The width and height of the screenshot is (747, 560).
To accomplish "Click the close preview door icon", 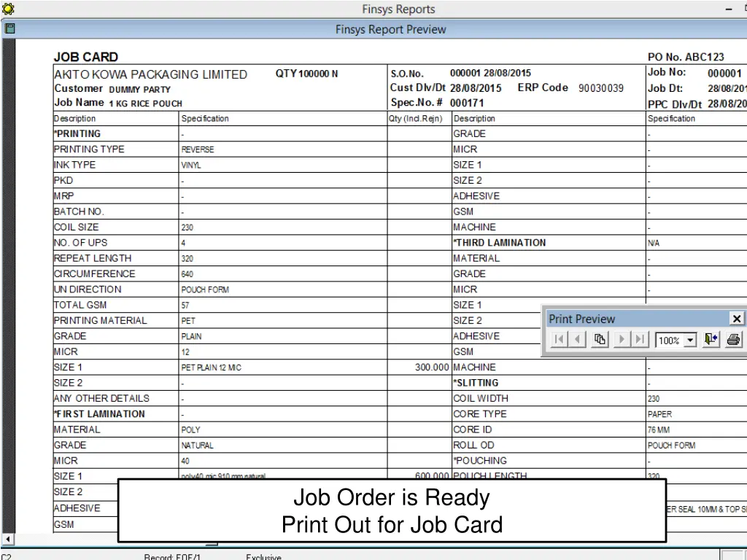I will pyautogui.click(x=711, y=340).
